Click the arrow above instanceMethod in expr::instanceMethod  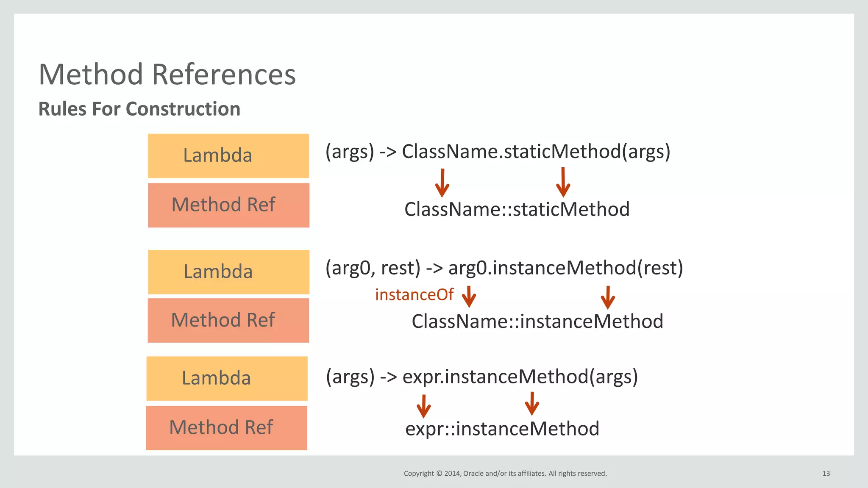[x=532, y=403]
